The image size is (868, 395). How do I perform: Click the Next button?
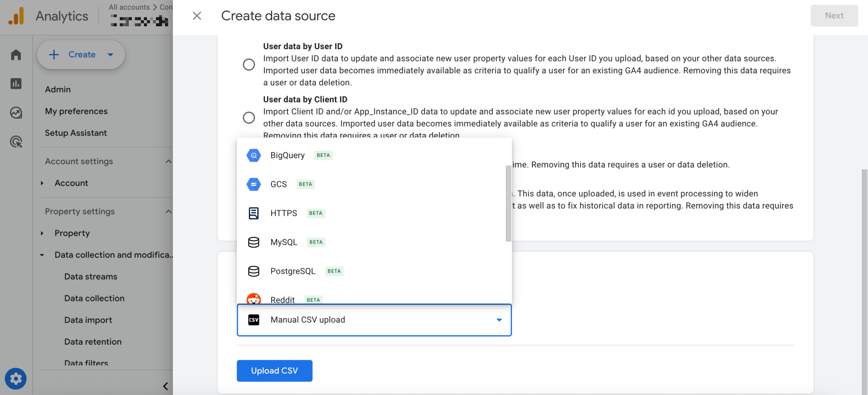(834, 16)
